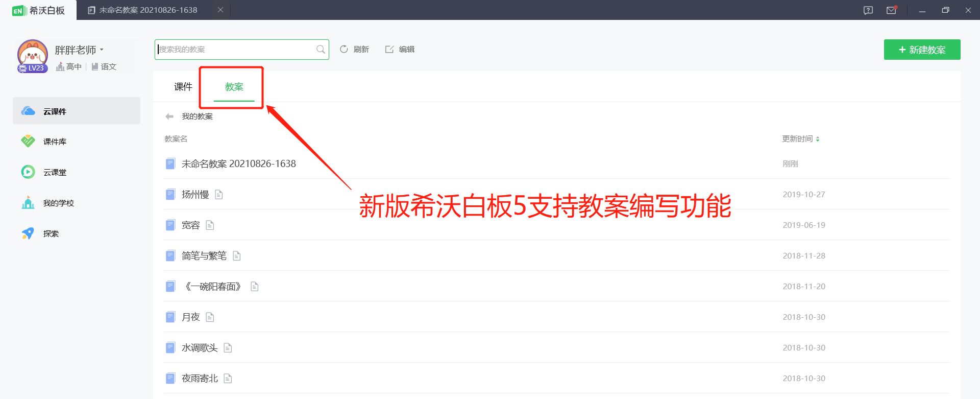Click the edit pencil icon
This screenshot has height=399, width=980.
click(389, 49)
